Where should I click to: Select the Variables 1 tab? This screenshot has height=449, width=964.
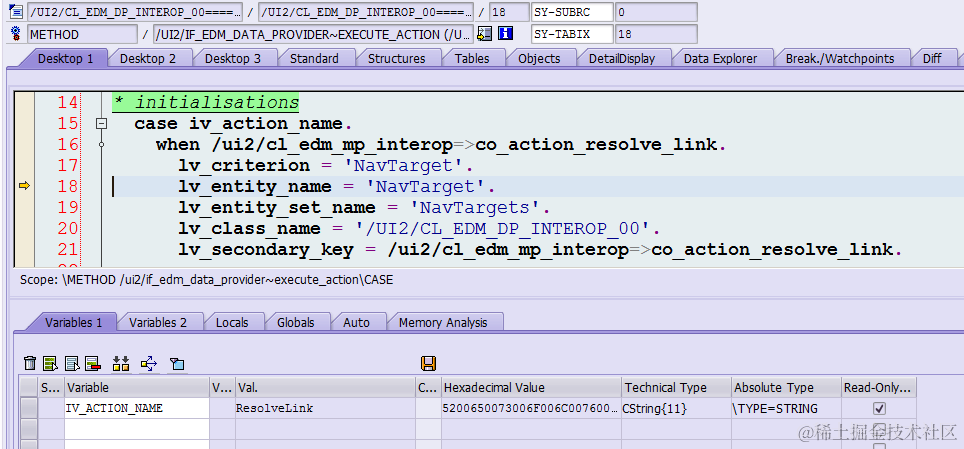pos(73,322)
